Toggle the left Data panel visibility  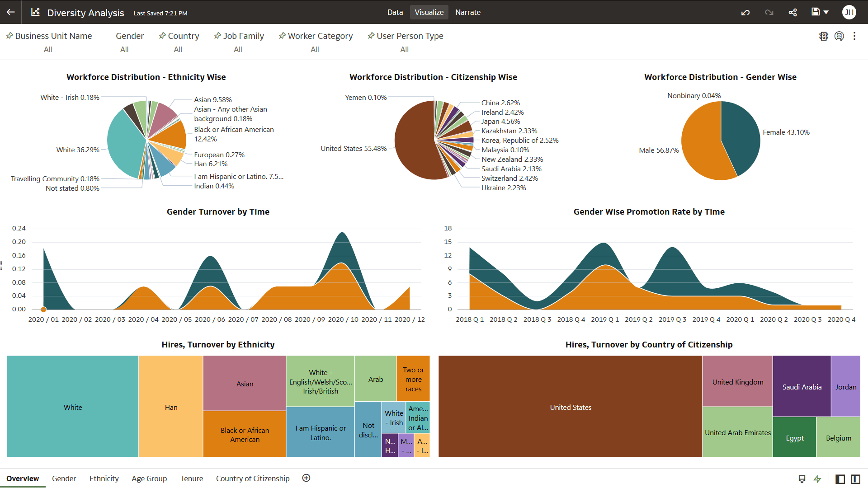[x=841, y=479]
